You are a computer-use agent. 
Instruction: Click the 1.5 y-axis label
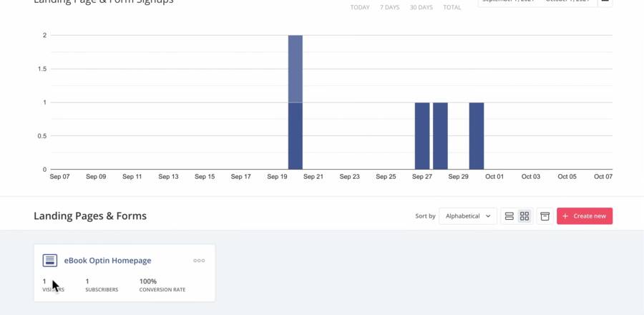(42, 69)
